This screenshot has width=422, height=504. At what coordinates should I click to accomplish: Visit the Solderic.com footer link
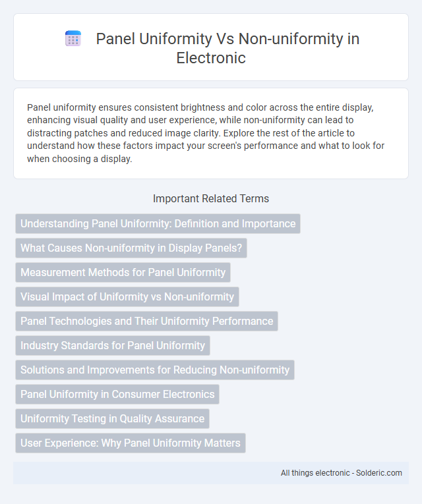tap(379, 473)
